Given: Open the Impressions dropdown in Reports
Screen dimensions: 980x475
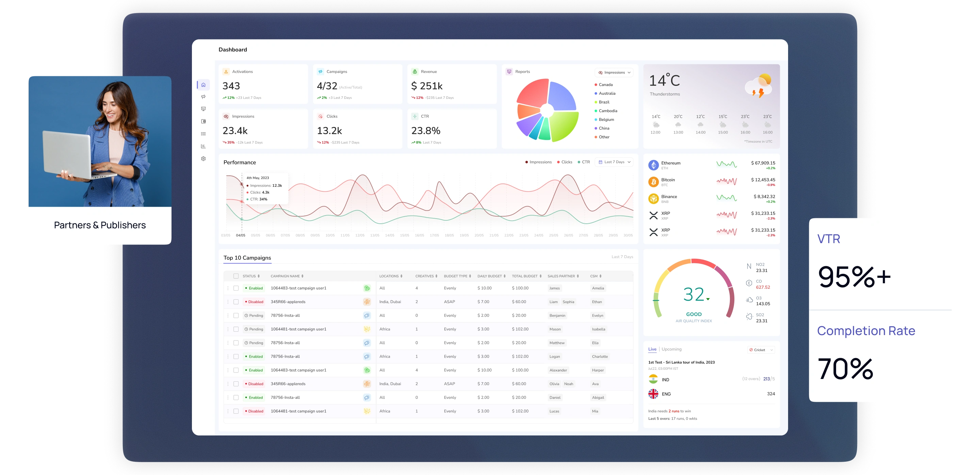Looking at the screenshot, I should point(614,73).
